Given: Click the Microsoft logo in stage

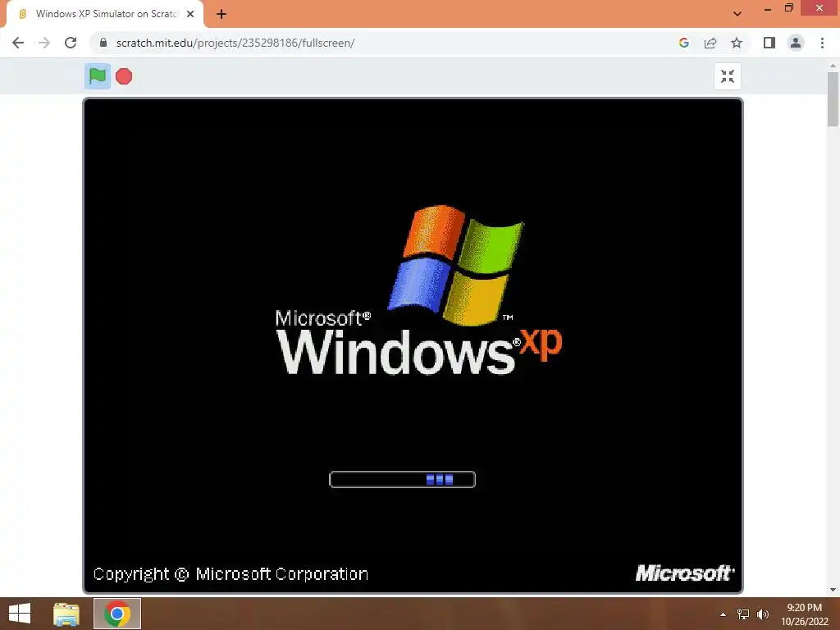Looking at the screenshot, I should 685,573.
